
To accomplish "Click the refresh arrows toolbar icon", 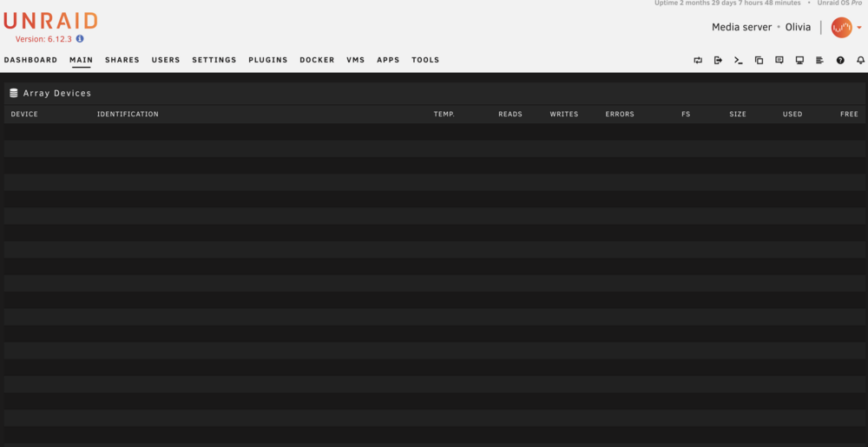I will click(698, 60).
